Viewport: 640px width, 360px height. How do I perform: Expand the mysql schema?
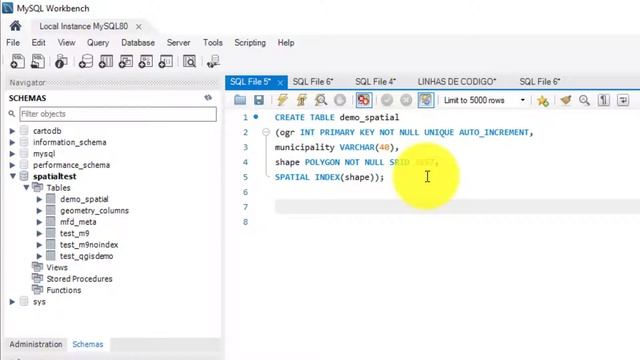pos(12,154)
